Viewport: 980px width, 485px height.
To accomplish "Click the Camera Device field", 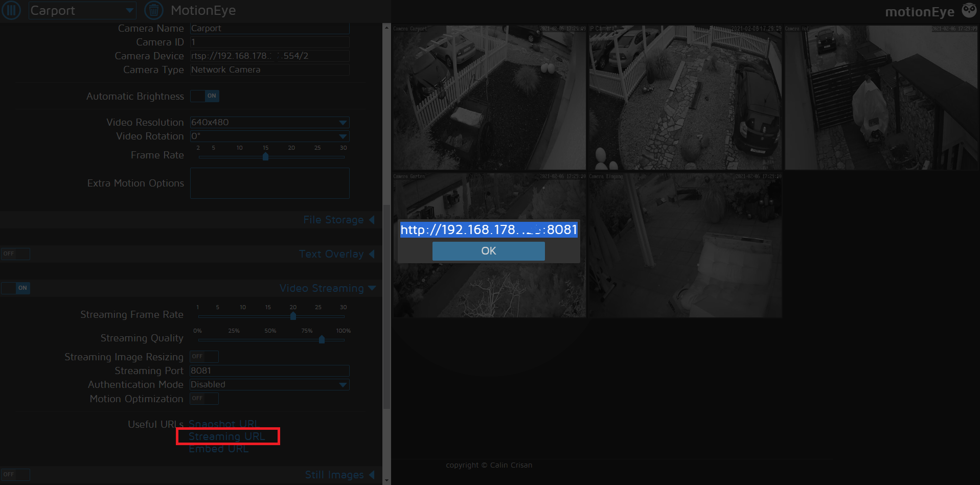I will [x=270, y=56].
